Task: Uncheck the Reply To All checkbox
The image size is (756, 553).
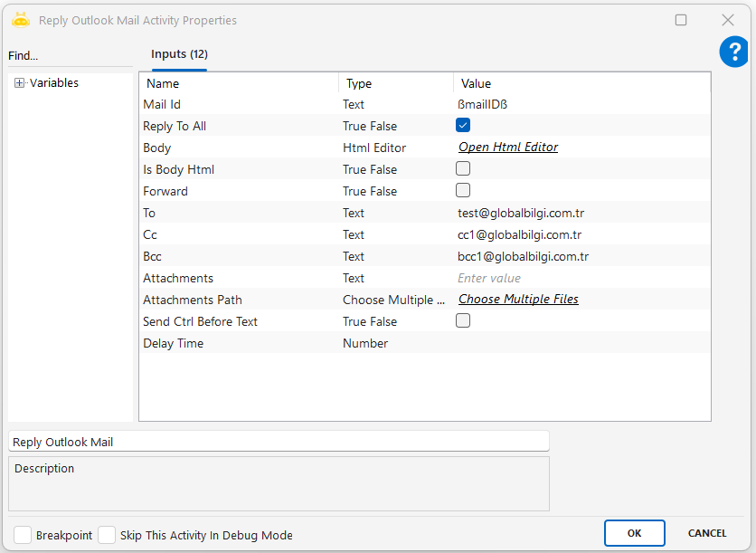Action: coord(463,126)
